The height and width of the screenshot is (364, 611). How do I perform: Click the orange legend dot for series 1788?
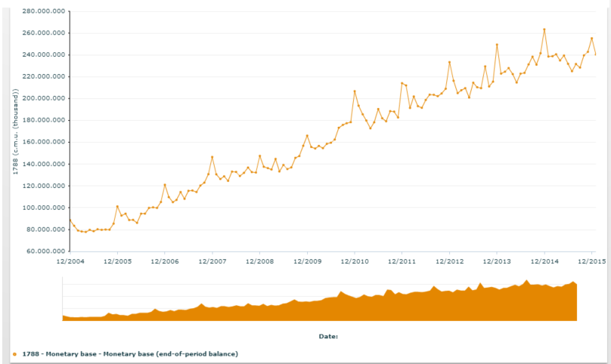click(15, 354)
